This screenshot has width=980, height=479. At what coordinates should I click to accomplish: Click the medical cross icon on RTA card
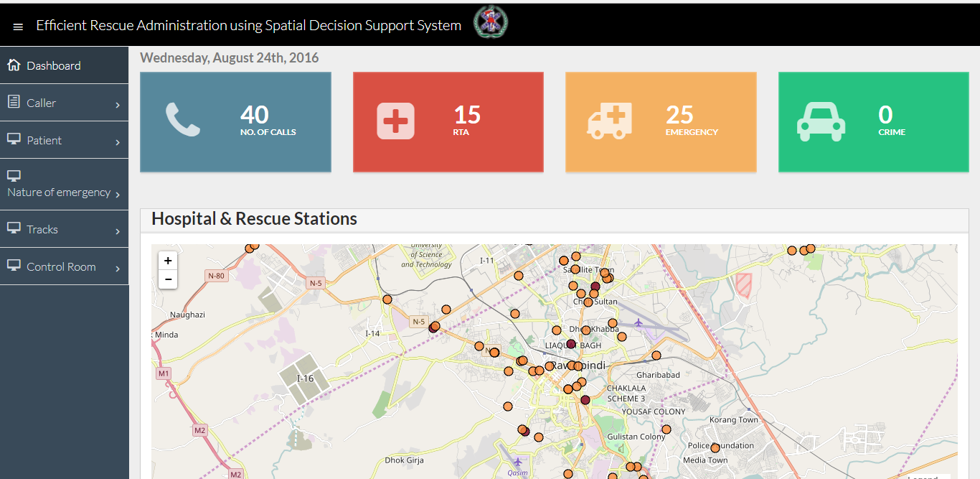pyautogui.click(x=396, y=121)
